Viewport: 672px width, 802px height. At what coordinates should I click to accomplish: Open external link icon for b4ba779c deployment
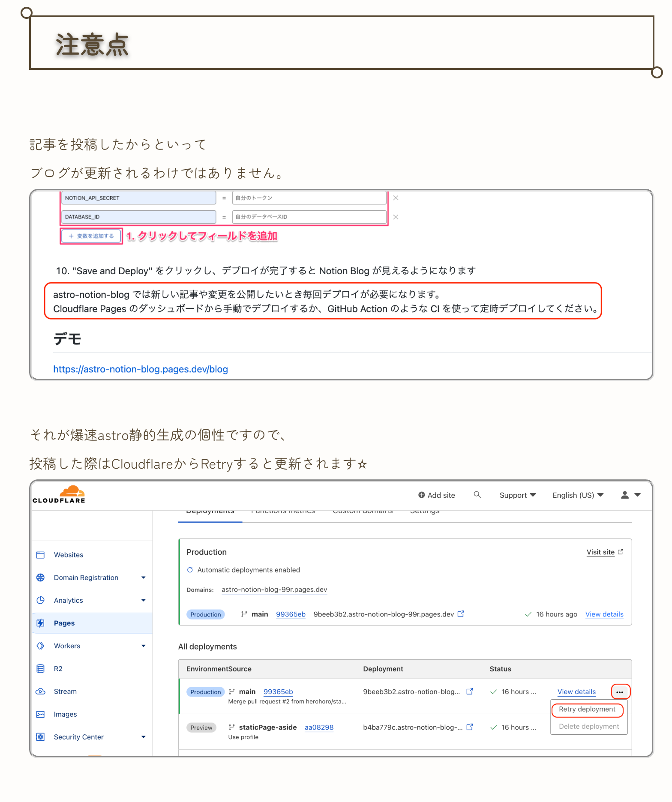[x=470, y=727]
